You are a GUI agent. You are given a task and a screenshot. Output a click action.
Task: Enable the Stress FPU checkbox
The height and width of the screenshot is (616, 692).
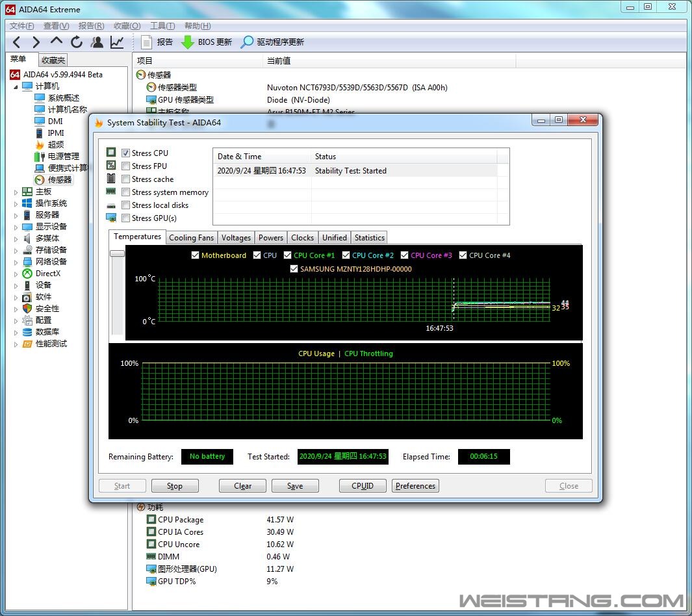126,166
